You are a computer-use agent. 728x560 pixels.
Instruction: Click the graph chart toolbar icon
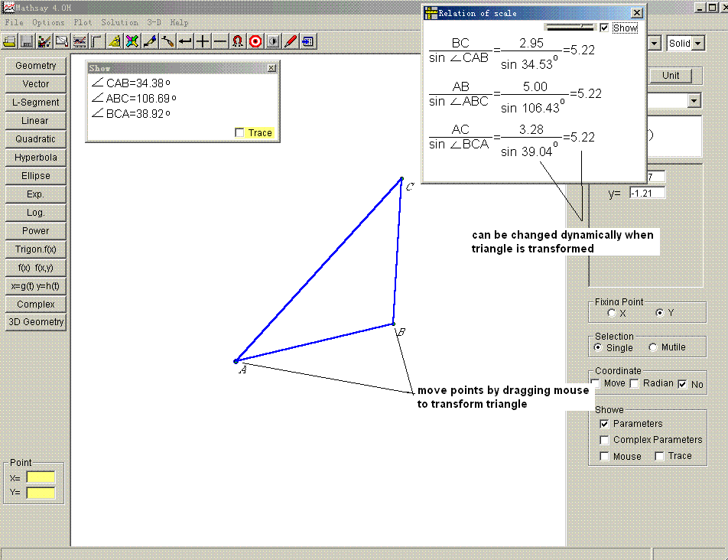pyautogui.click(x=80, y=42)
